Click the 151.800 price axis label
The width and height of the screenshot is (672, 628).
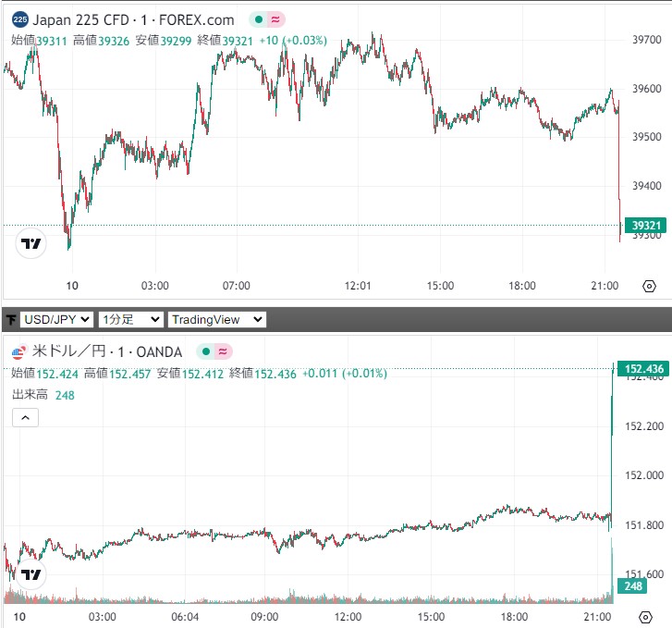[x=644, y=525]
